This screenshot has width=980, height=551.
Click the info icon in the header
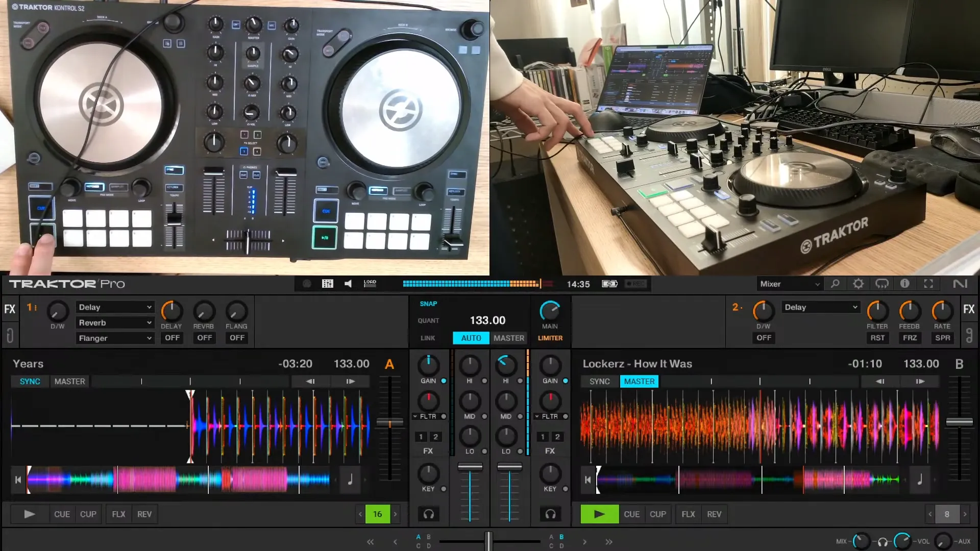[905, 284]
